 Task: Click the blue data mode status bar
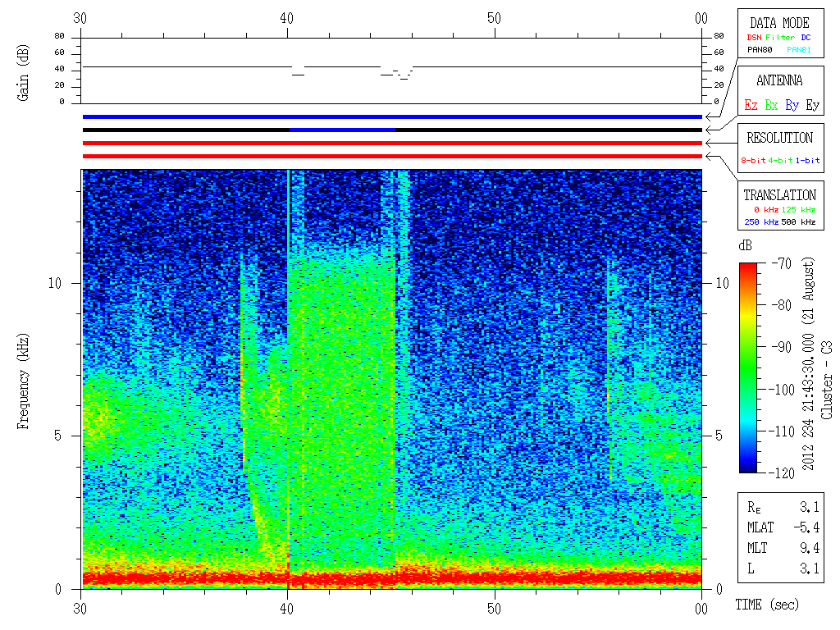tap(392, 116)
